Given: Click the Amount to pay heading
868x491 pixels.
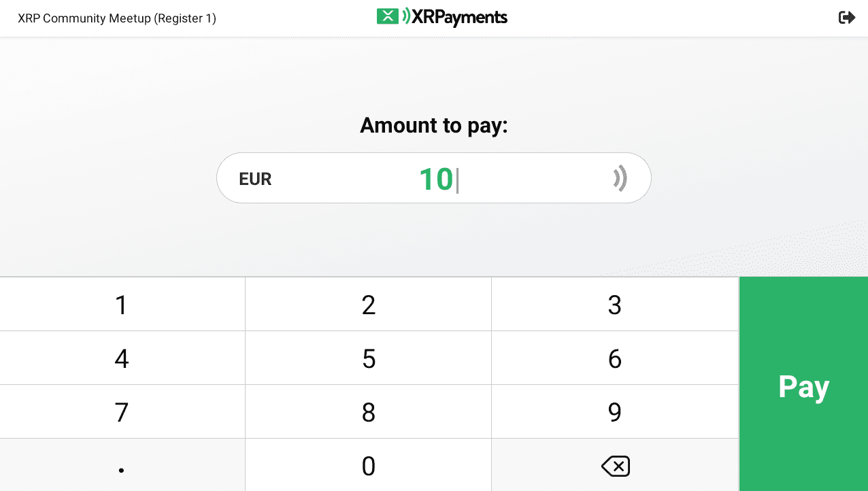Looking at the screenshot, I should (433, 125).
